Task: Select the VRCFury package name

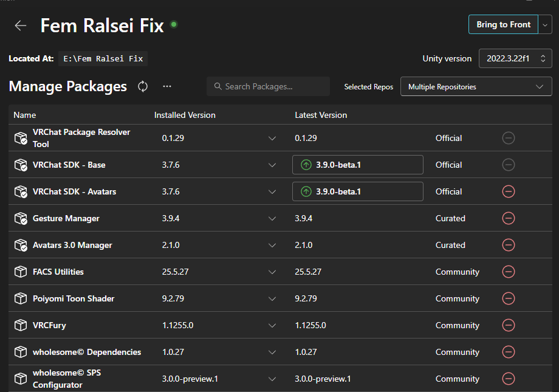Action: point(49,325)
